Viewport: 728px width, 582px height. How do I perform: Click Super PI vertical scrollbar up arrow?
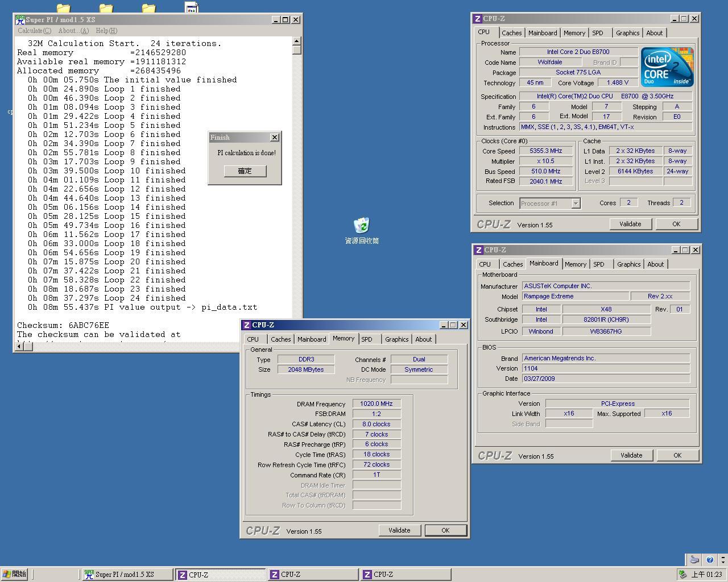pos(296,41)
